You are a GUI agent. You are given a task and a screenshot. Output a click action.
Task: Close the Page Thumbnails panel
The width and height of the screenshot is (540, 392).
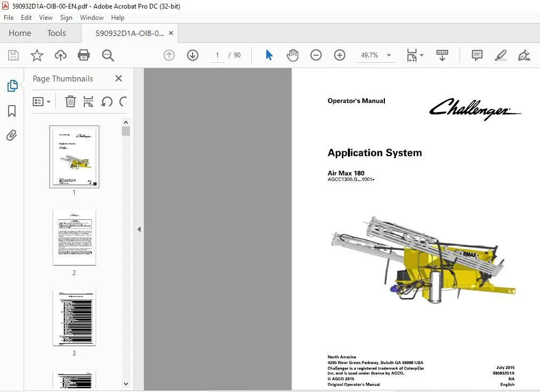tap(119, 78)
